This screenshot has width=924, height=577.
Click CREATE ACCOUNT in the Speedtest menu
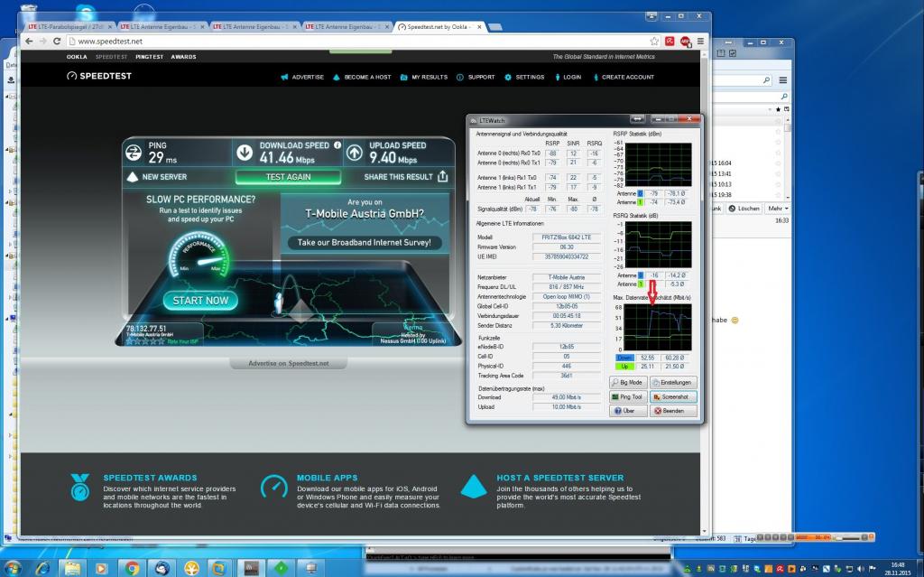(x=624, y=78)
